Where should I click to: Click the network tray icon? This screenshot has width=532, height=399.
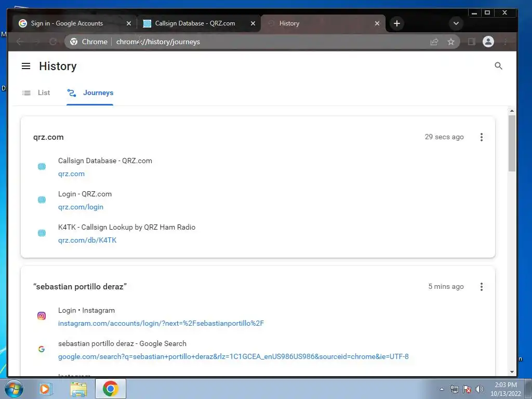pos(454,389)
